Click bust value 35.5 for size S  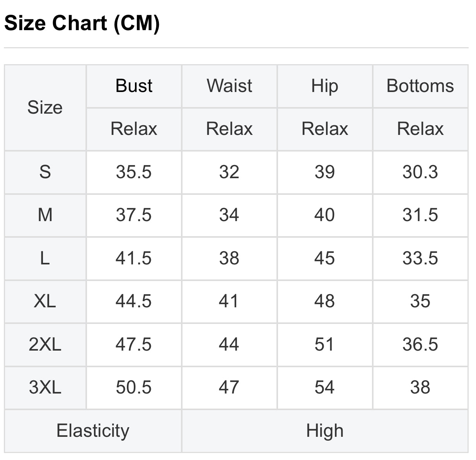point(134,172)
